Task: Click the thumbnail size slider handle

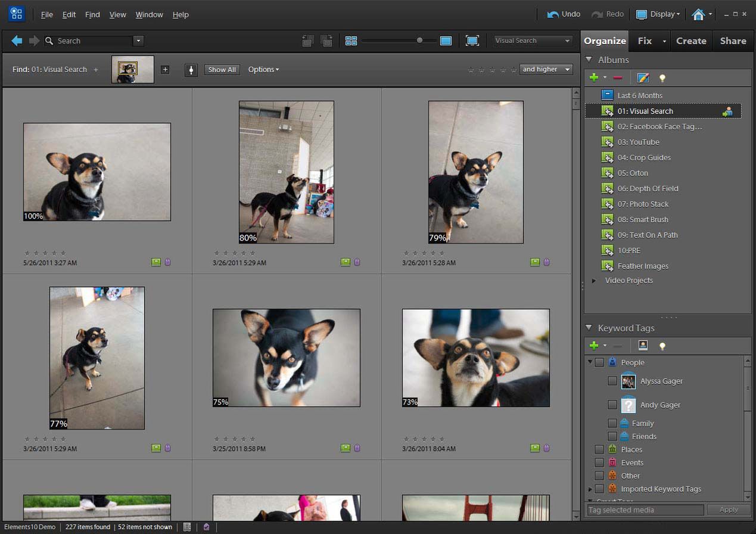Action: coord(419,41)
